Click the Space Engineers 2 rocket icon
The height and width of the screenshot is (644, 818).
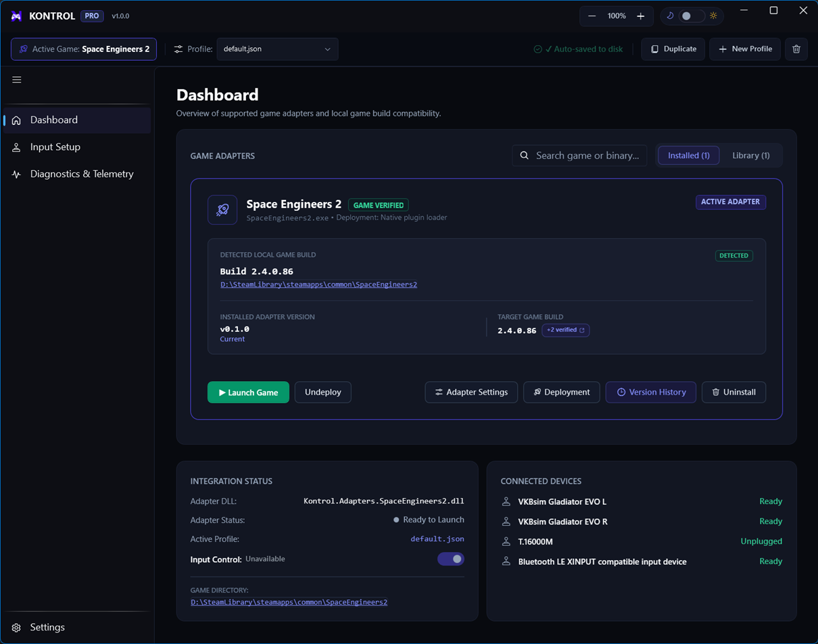(x=222, y=209)
